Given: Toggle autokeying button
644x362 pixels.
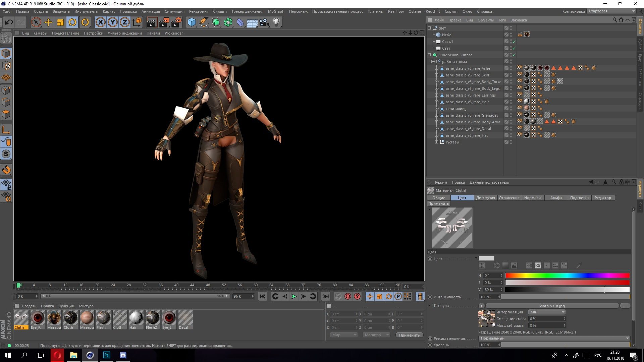Looking at the screenshot, I should (348, 296).
